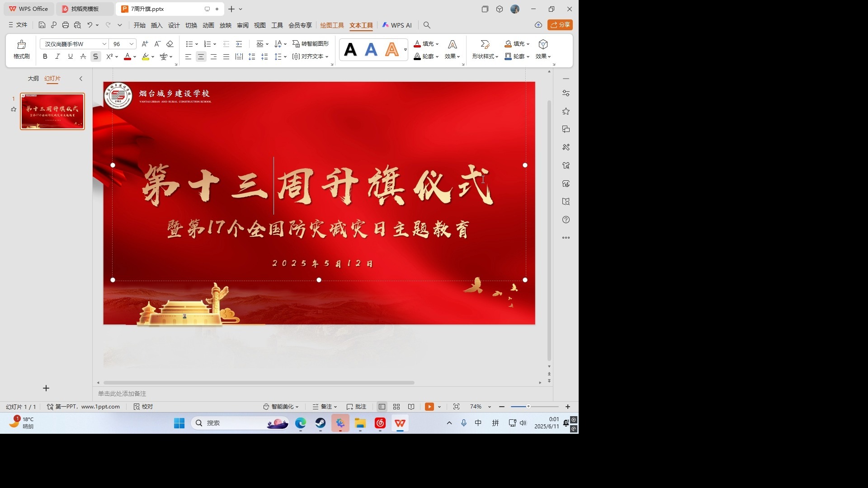Screen dimensions: 868x488
Task: Insert a comment using 批注 icon
Action: (357, 406)
